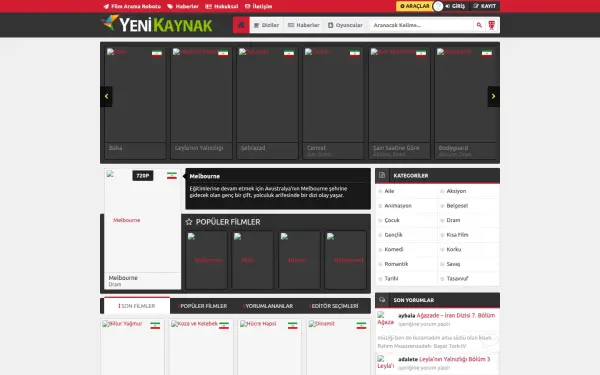
Task: Select the Tarihi category
Action: pyautogui.click(x=391, y=279)
